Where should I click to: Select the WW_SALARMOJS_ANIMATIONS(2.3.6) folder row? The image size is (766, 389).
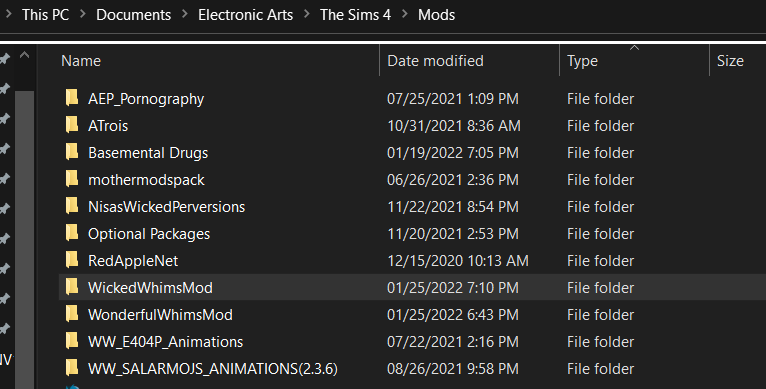[412, 368]
